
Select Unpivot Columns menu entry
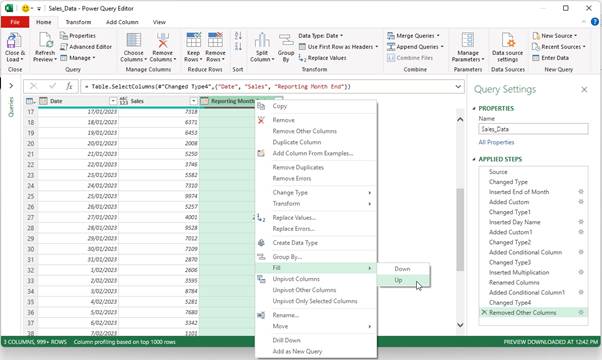pyautogui.click(x=316, y=279)
